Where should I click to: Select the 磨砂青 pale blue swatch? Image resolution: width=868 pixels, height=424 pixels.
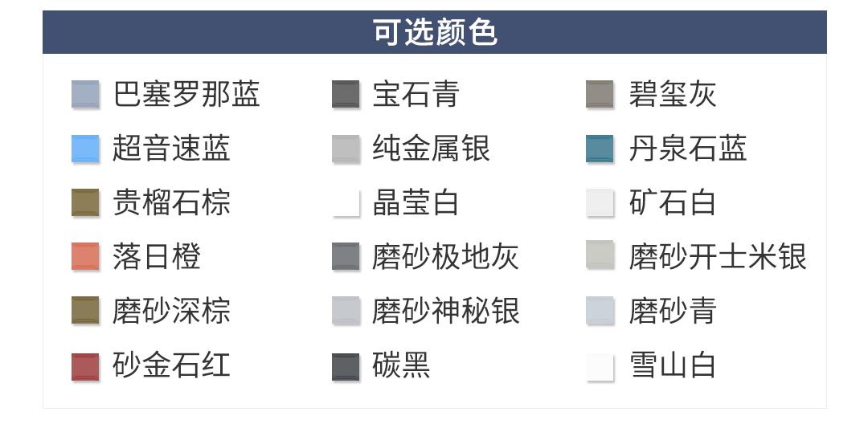(600, 312)
